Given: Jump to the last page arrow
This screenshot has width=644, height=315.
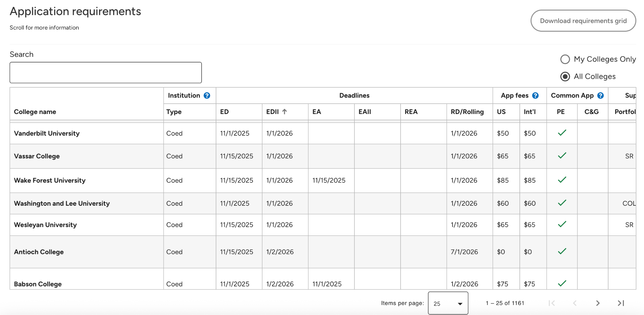Looking at the screenshot, I should pos(621,303).
